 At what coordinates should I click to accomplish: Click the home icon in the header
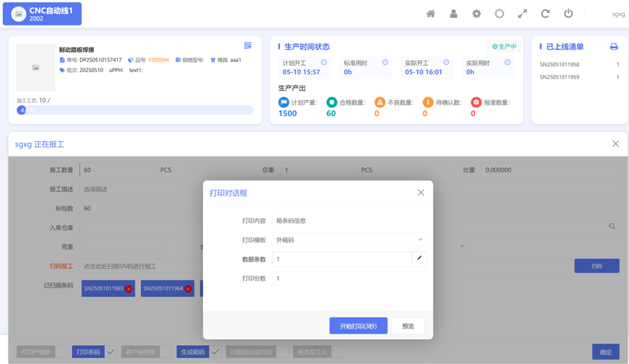pos(430,14)
